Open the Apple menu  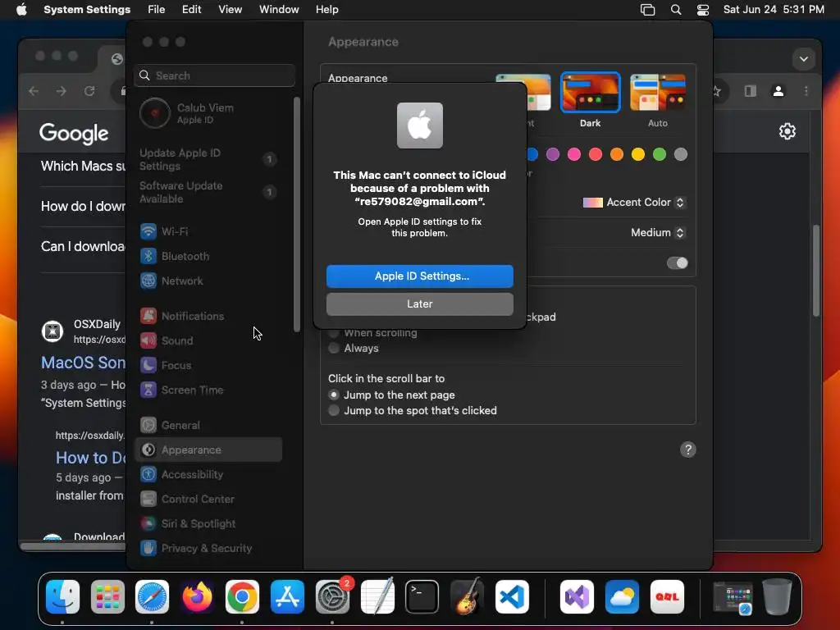pos(21,10)
